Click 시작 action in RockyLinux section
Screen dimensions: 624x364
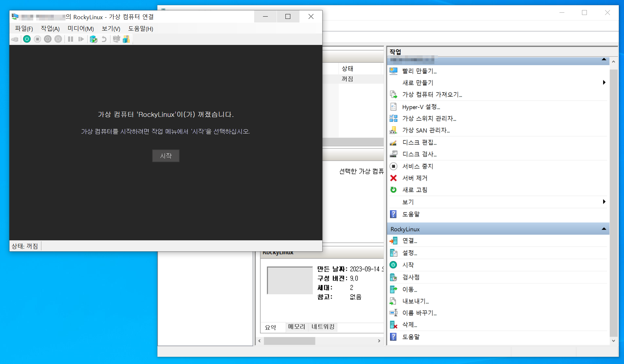408,265
